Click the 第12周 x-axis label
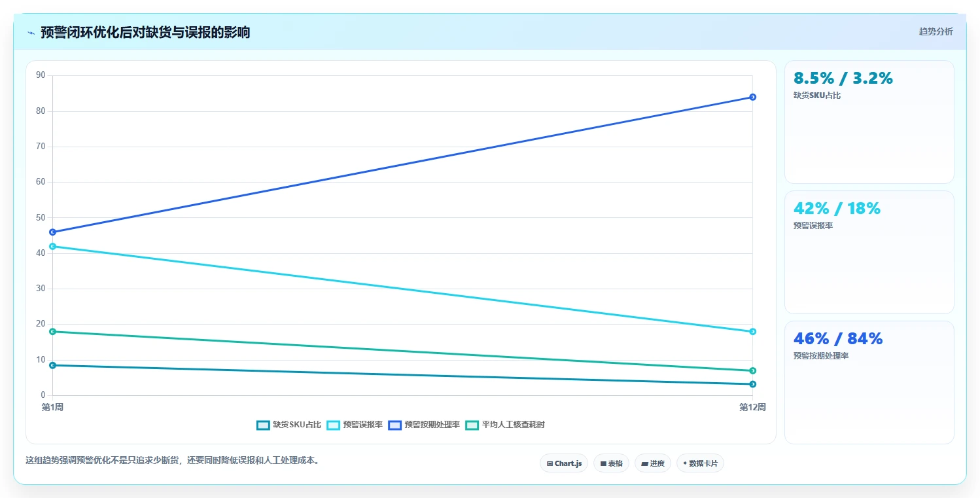Viewport: 980px width, 498px height. pyautogui.click(x=752, y=407)
